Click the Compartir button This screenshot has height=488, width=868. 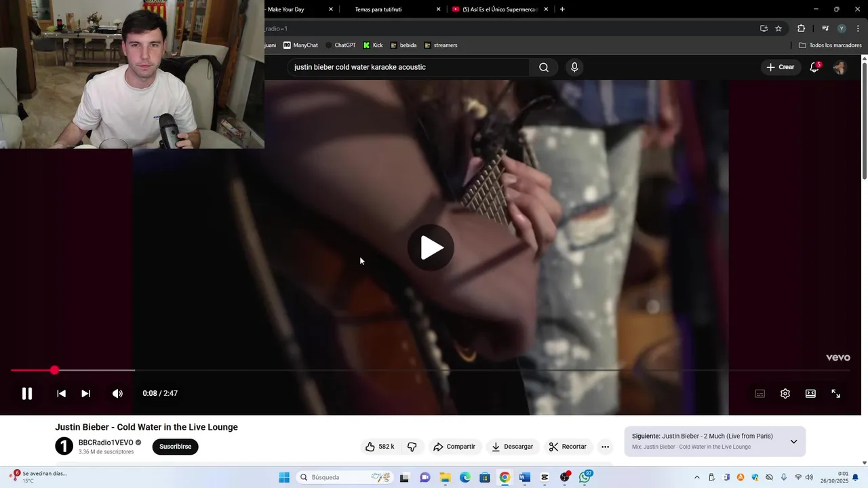454,447
